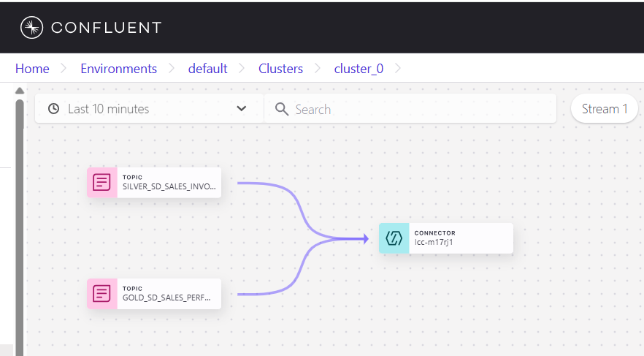Select the lcc-m17rj1 connector icon
644x356 pixels.
pyautogui.click(x=394, y=238)
